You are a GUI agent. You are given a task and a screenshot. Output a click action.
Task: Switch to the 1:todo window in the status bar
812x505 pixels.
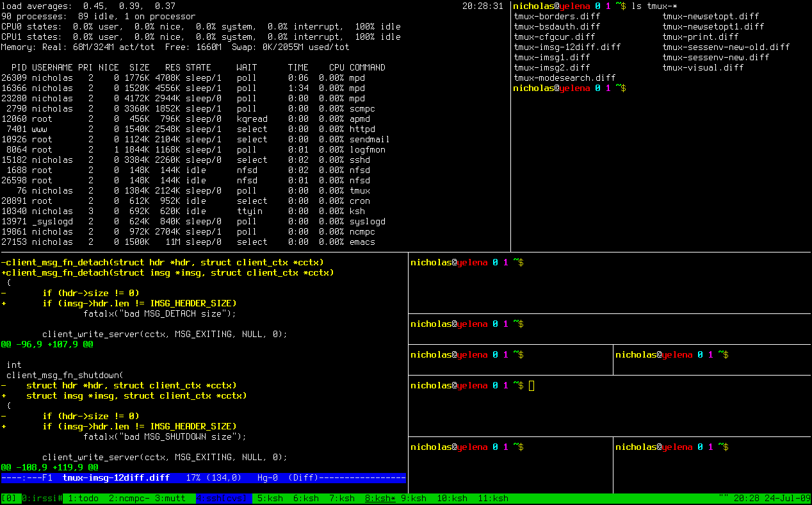(82, 497)
